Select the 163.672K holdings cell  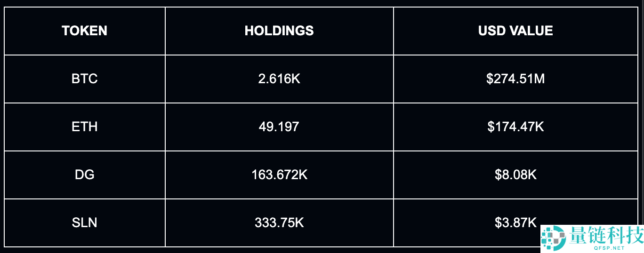click(x=279, y=175)
